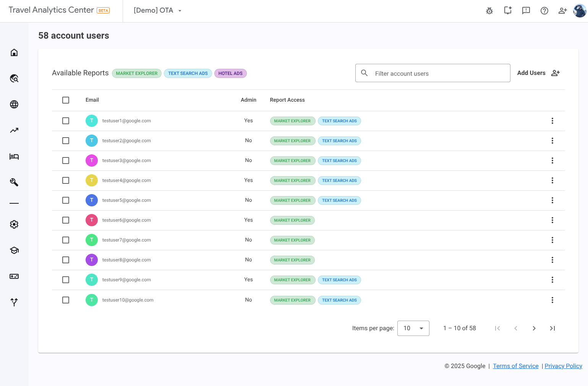Check the select-all checkbox in header row
The image size is (588, 386).
(65, 100)
